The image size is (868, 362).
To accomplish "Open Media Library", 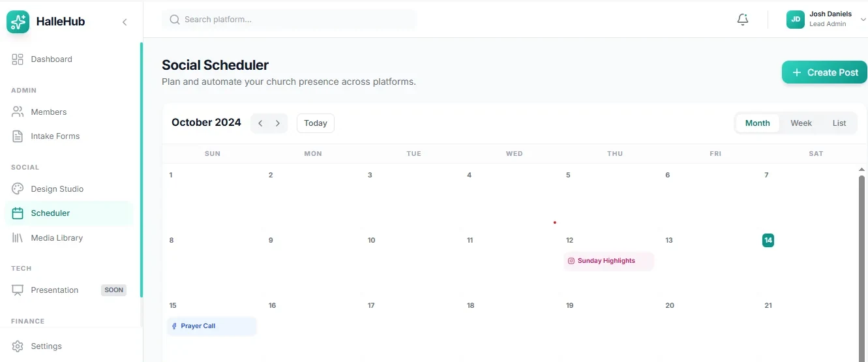I will tap(68, 238).
